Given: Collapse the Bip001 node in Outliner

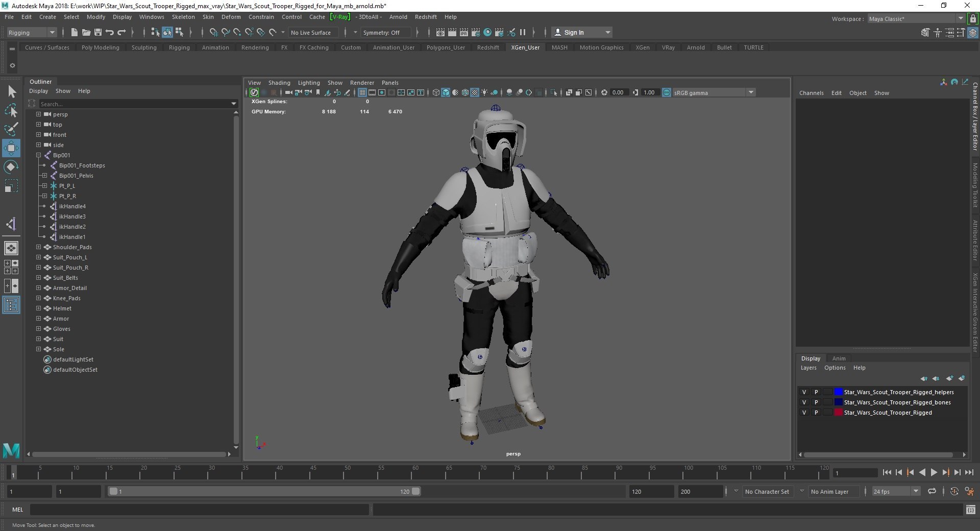Looking at the screenshot, I should [38, 155].
